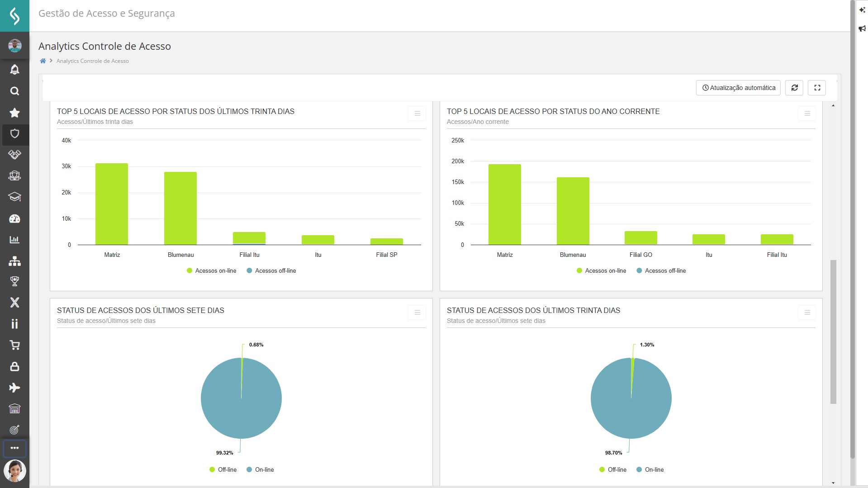This screenshot has width=868, height=488.
Task: Select the shield security module icon
Action: (14, 134)
